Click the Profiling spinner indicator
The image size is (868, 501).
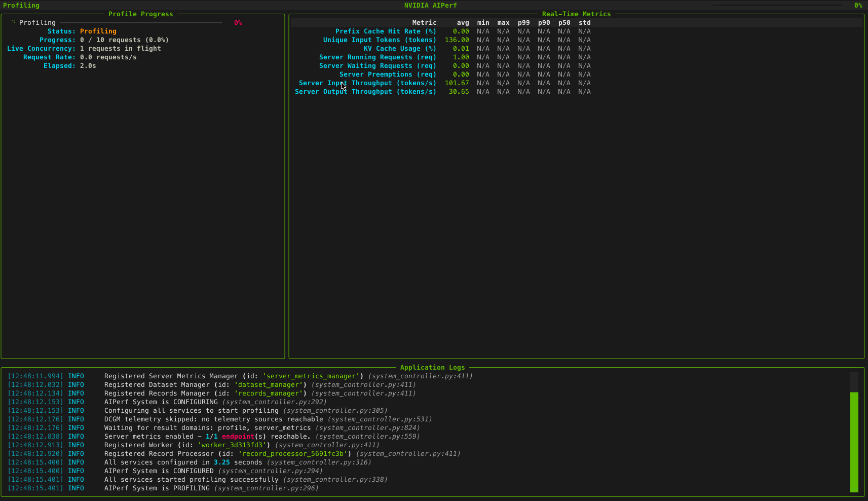(x=14, y=22)
